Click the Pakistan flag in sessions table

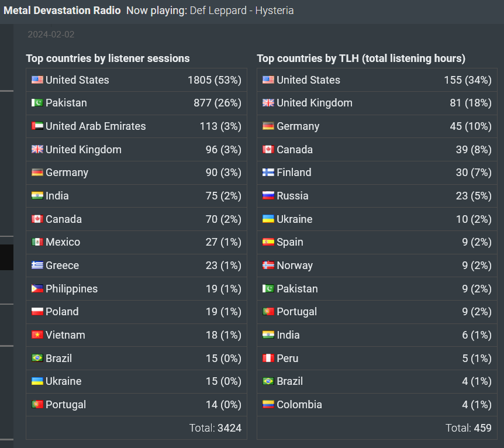37,103
